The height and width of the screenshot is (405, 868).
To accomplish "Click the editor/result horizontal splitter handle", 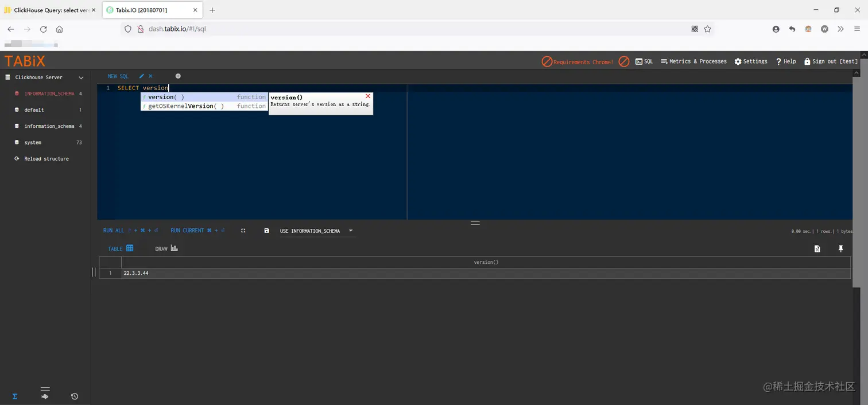I will click(475, 223).
